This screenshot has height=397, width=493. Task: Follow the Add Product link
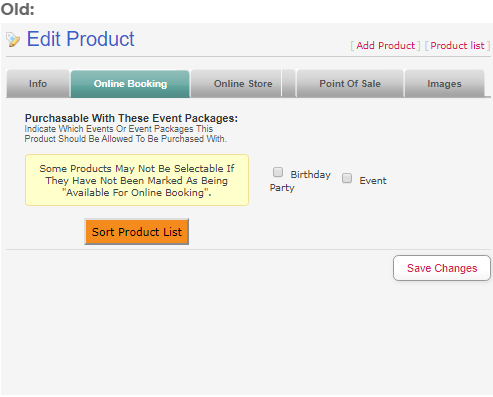click(386, 45)
